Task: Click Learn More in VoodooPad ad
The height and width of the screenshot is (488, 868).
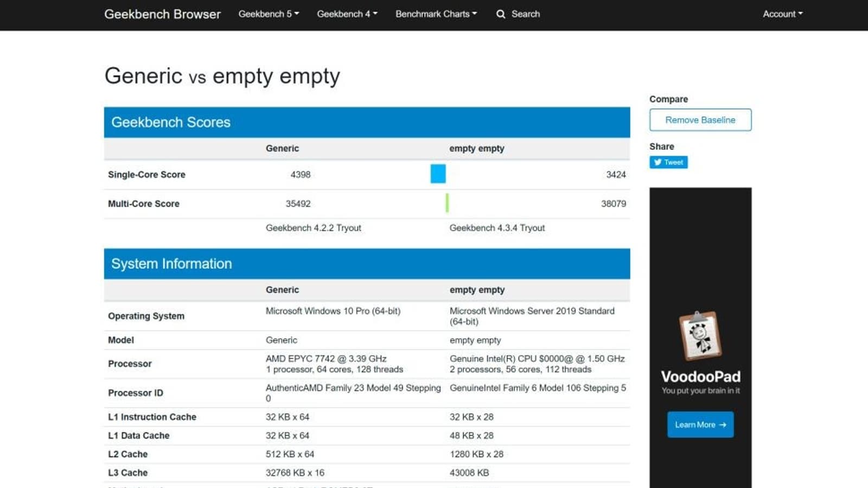Action: (x=700, y=425)
